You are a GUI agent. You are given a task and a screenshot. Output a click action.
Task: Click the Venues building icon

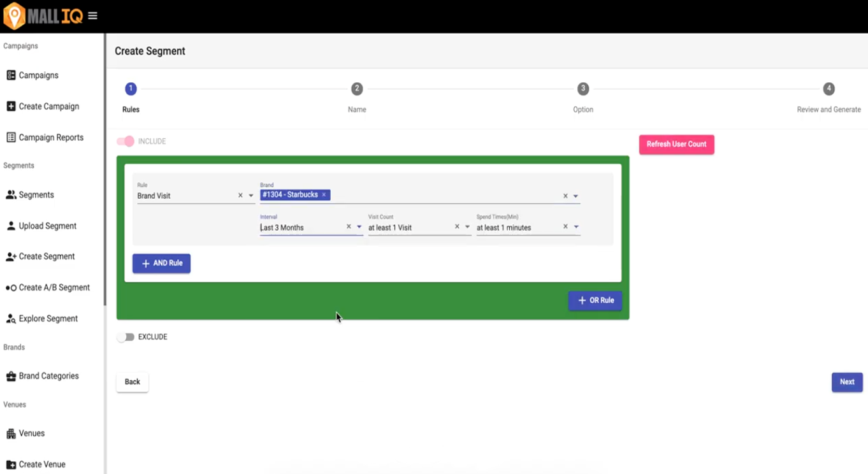click(11, 433)
